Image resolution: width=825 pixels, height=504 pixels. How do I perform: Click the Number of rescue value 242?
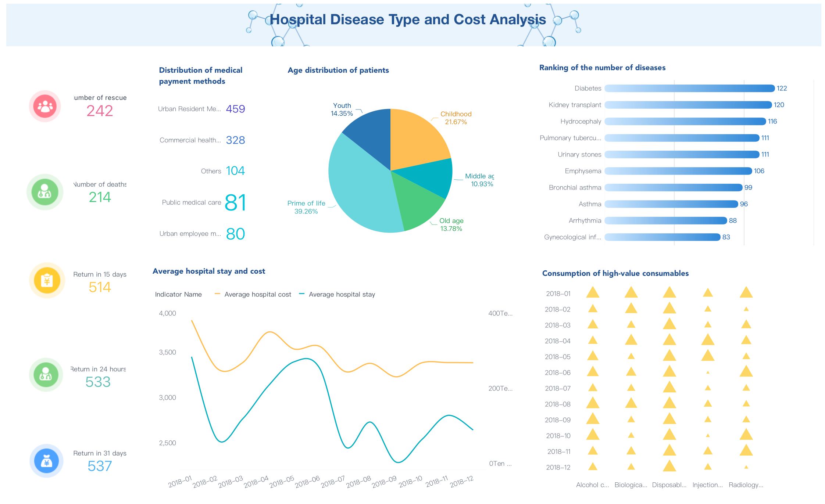[x=100, y=111]
